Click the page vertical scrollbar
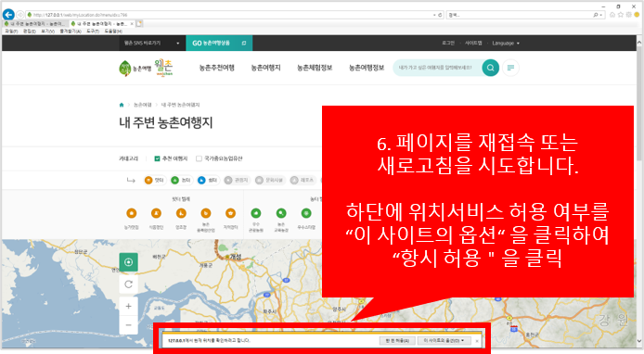644x354 pixels. click(639, 191)
